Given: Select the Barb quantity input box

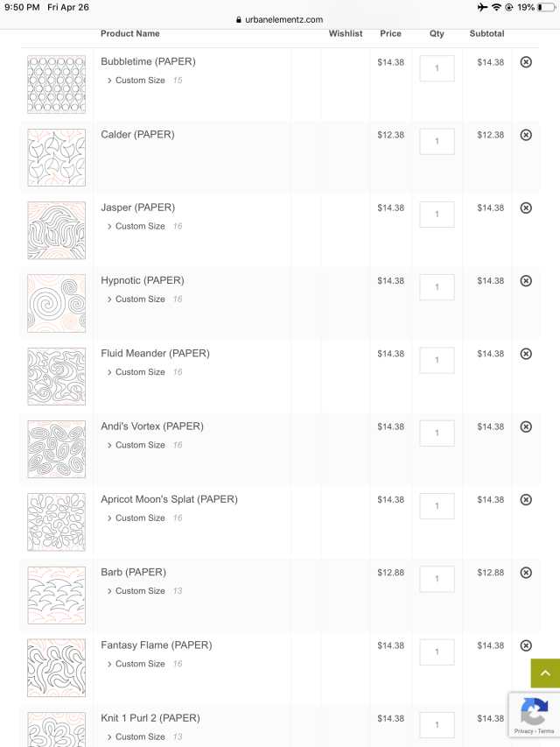Looking at the screenshot, I should coord(437,579).
